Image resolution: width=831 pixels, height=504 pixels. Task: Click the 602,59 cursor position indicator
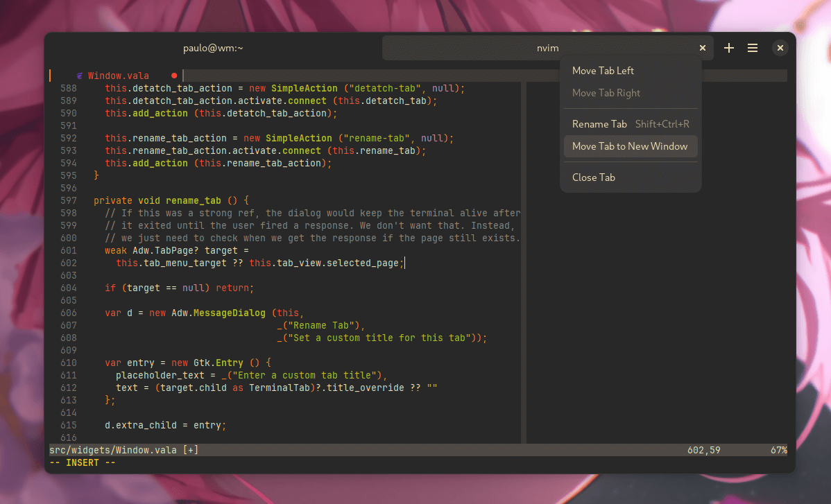pyautogui.click(x=703, y=449)
